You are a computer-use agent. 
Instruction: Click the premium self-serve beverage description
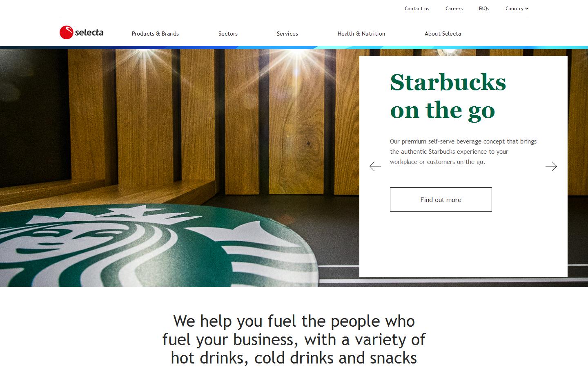(x=463, y=152)
